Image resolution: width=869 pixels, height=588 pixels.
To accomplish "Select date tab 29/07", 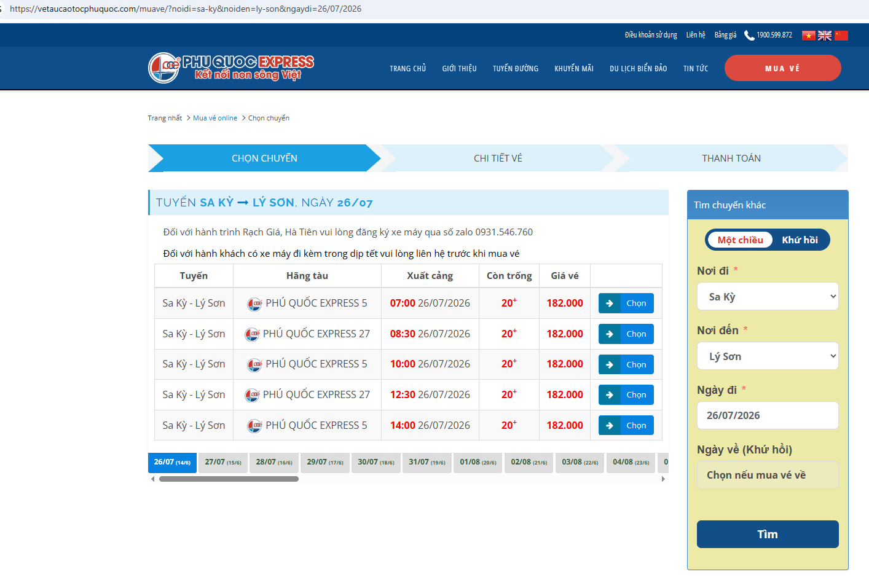I will 325,463.
